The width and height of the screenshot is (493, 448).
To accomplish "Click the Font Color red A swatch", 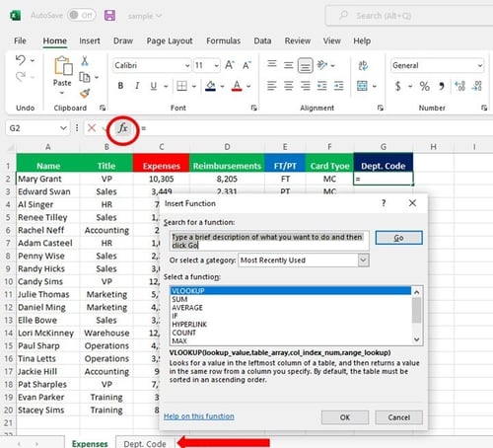I will (237, 86).
